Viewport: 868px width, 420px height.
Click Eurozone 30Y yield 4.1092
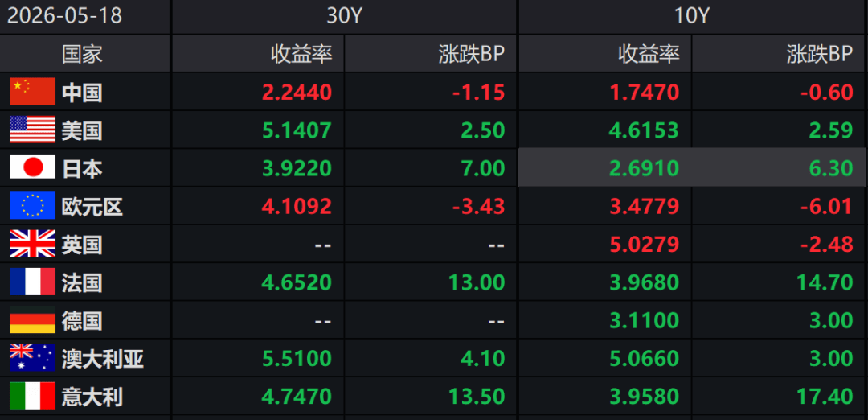[297, 206]
